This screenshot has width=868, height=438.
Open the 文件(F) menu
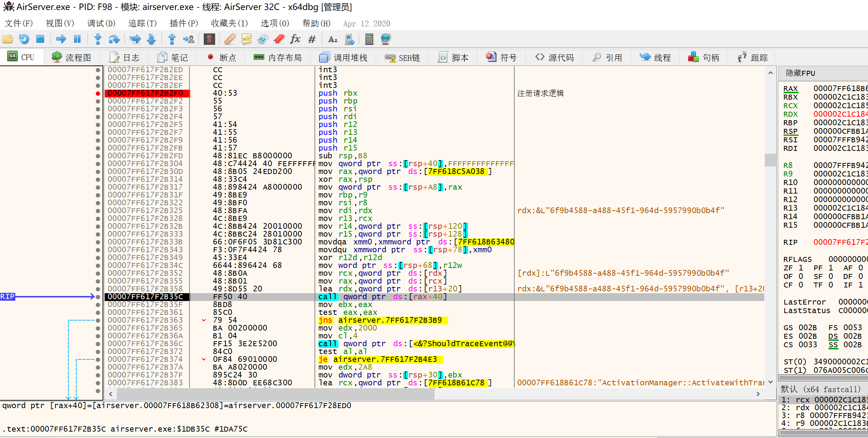click(19, 23)
